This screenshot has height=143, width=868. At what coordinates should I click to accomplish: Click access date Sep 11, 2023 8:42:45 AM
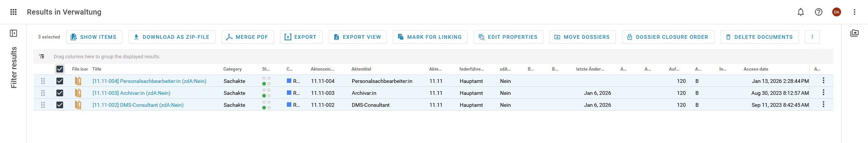point(780,105)
